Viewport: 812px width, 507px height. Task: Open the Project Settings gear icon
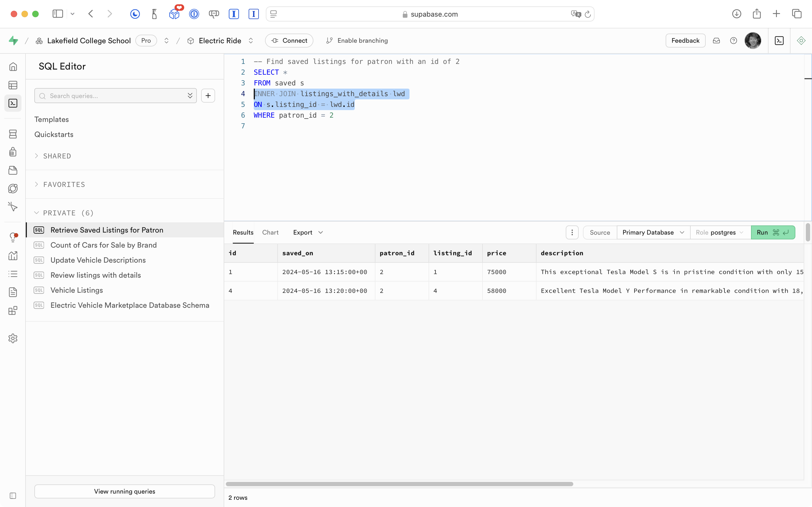[x=13, y=338]
